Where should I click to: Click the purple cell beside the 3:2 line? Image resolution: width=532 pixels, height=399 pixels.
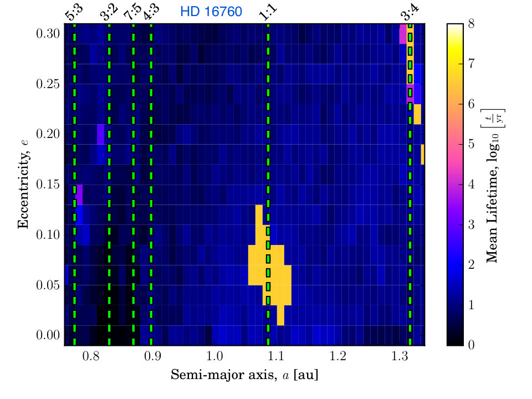[101, 134]
